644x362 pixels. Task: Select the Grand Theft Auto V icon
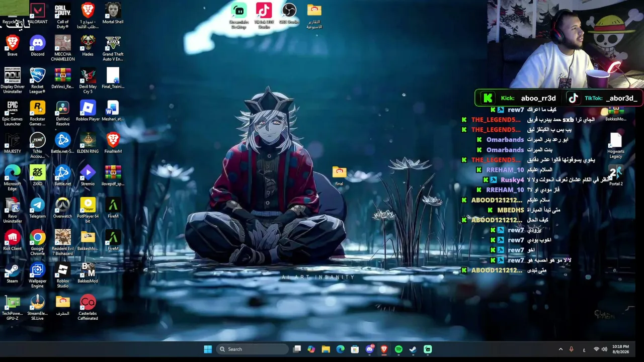[113, 48]
